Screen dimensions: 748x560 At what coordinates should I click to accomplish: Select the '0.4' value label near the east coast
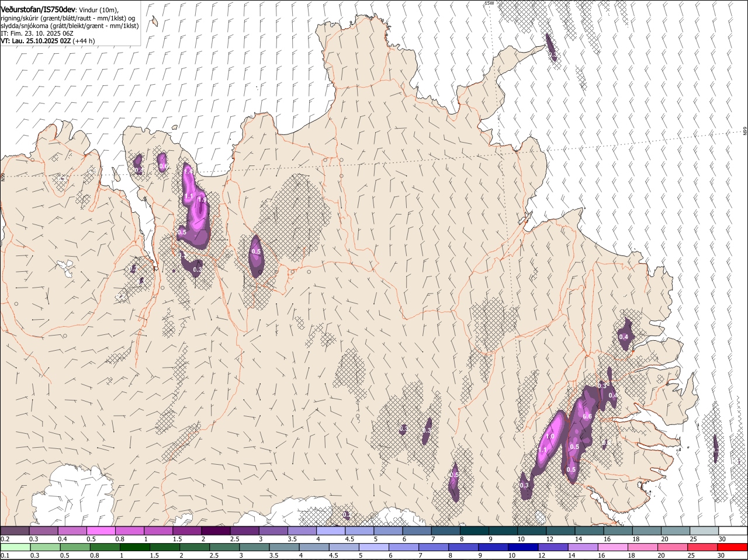click(x=624, y=337)
